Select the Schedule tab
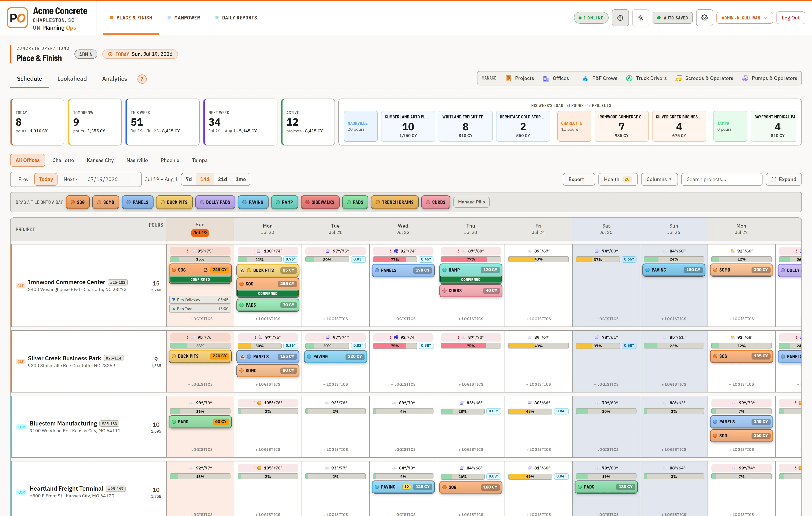812x516 pixels. 30,79
